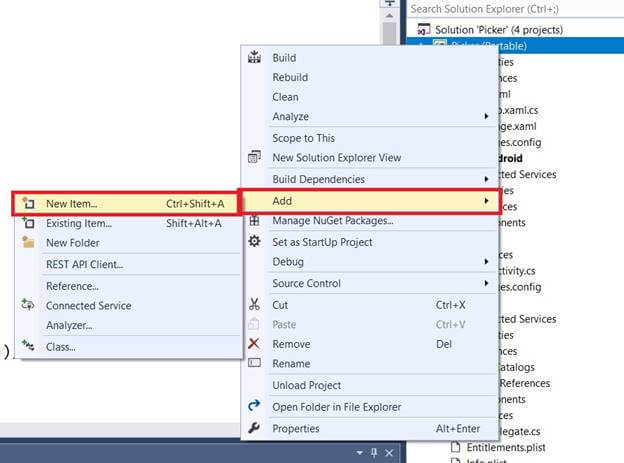The height and width of the screenshot is (463, 624).
Task: Expand the Debug submenu arrow
Action: tap(486, 262)
